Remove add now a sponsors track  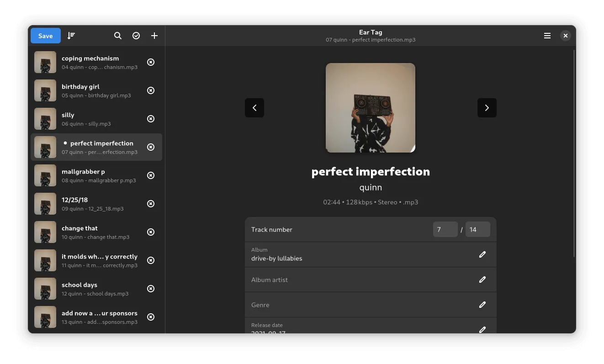click(x=151, y=317)
